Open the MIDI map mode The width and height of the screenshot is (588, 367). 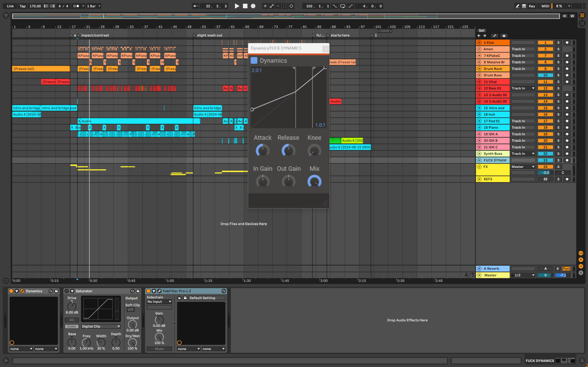545,6
